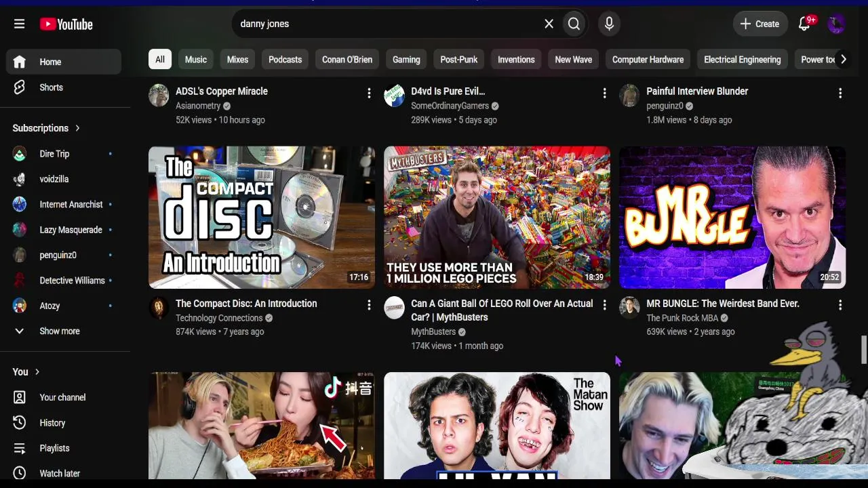Click the magnifier search button
The width and height of the screenshot is (868, 488).
coord(574,24)
